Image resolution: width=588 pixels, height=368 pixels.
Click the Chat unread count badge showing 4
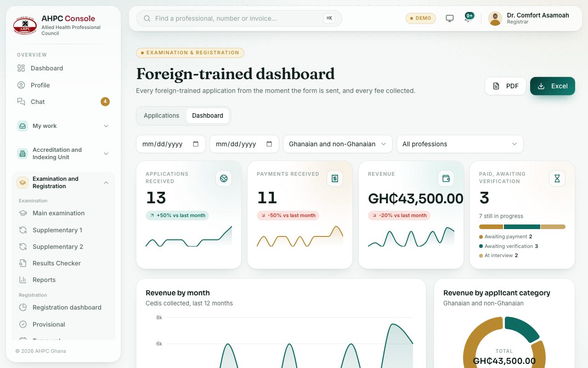[105, 102]
